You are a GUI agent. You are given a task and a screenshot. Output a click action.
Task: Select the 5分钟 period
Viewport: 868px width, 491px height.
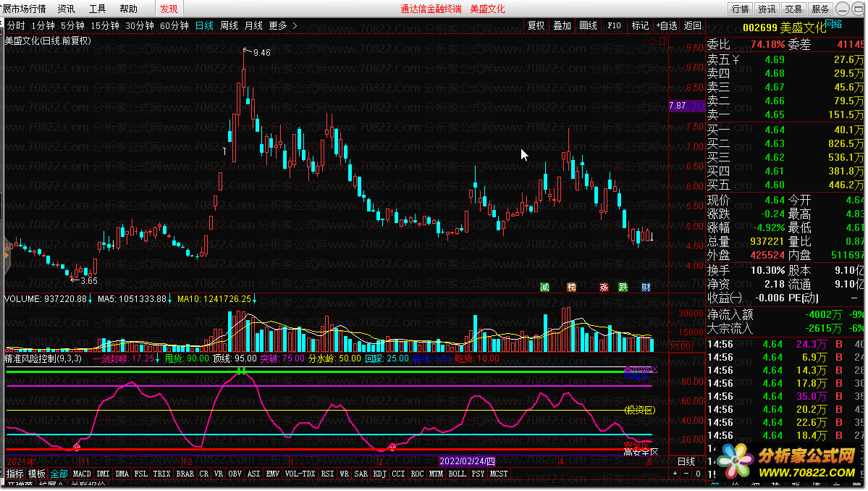point(72,25)
